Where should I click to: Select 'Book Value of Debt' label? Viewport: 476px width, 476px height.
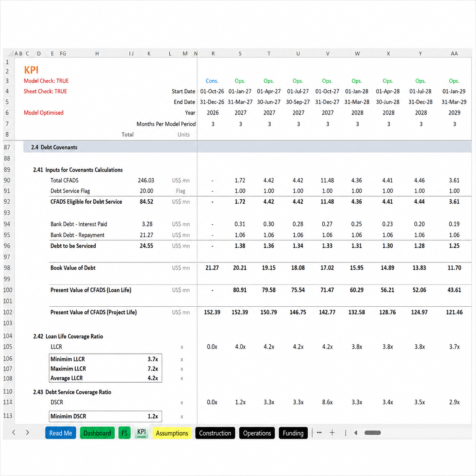point(73,268)
